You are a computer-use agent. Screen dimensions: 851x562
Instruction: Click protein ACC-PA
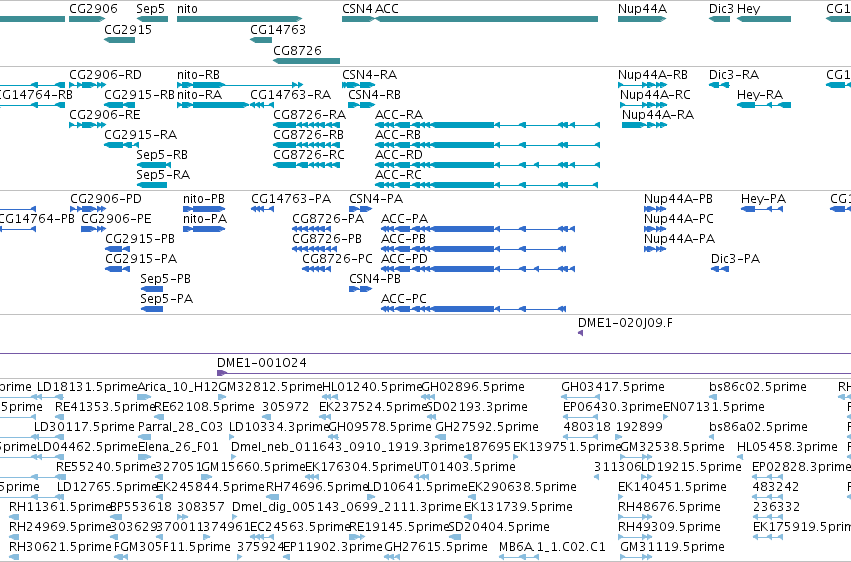tap(404, 219)
